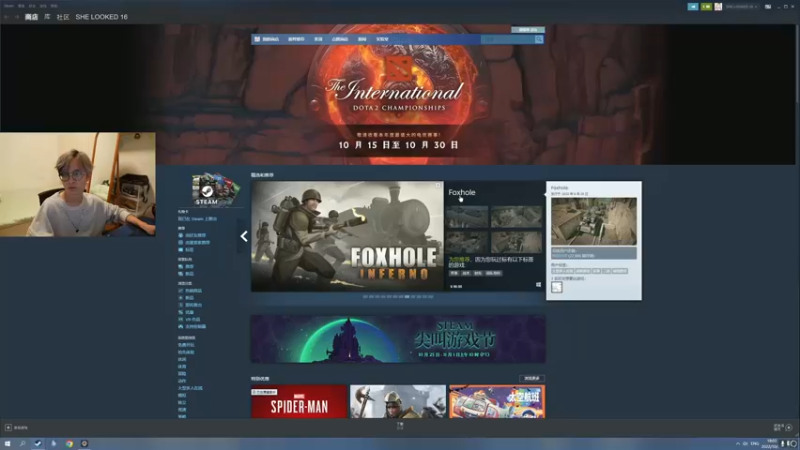Expand 类别 in the store nav bar

[x=318, y=39]
